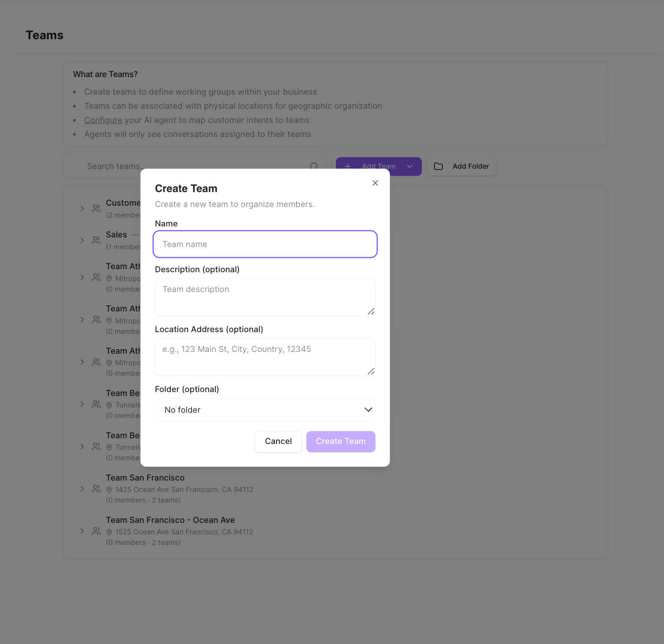664x644 pixels.
Task: Click the Teams page heading
Action: pos(44,35)
